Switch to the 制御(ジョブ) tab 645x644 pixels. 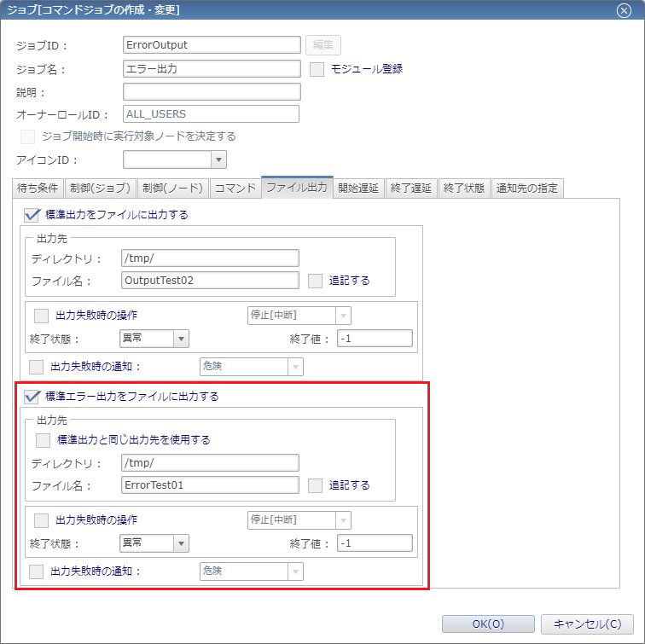pos(100,189)
